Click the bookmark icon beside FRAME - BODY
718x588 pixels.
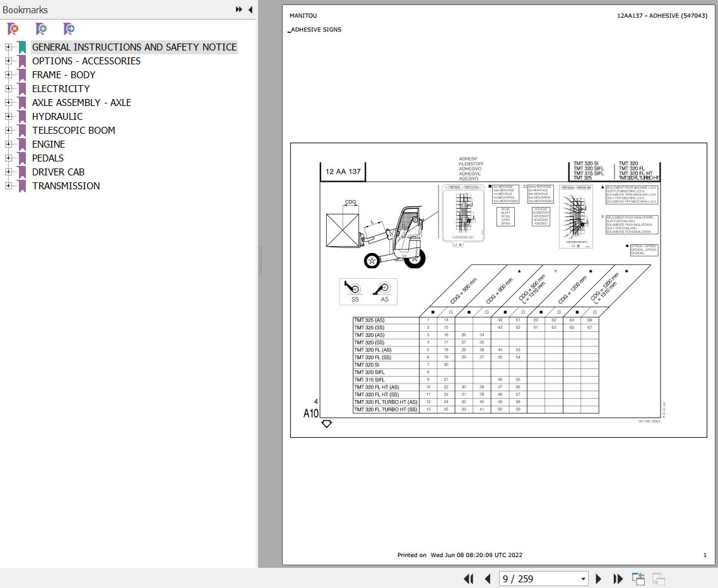pos(21,74)
